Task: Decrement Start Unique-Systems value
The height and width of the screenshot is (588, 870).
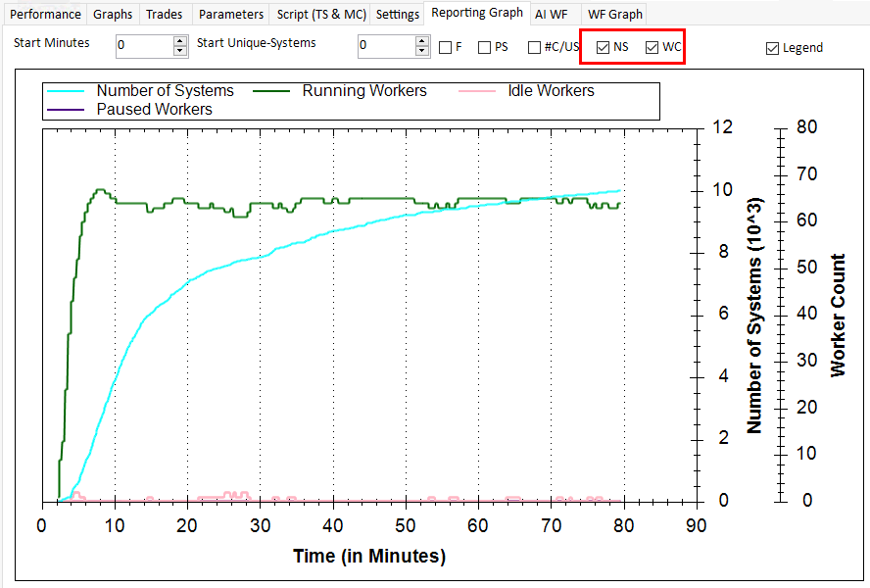Action: click(x=422, y=51)
